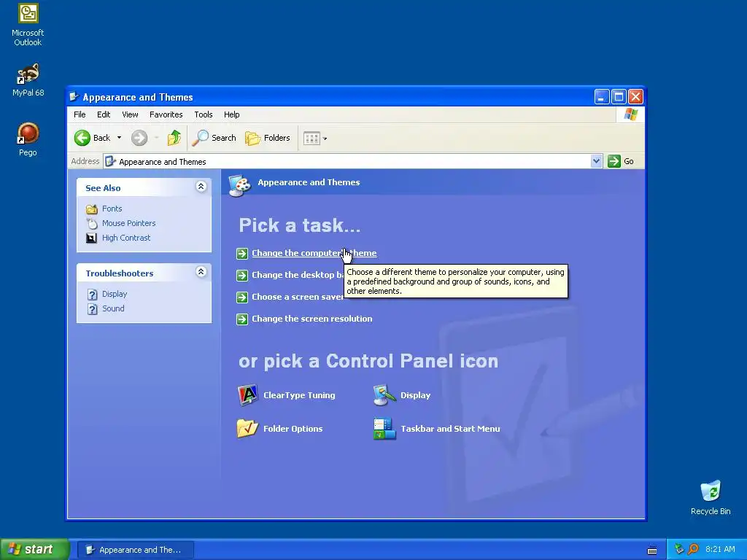This screenshot has width=747, height=560.
Task: Open the Pego desktop shortcut
Action: click(x=28, y=139)
